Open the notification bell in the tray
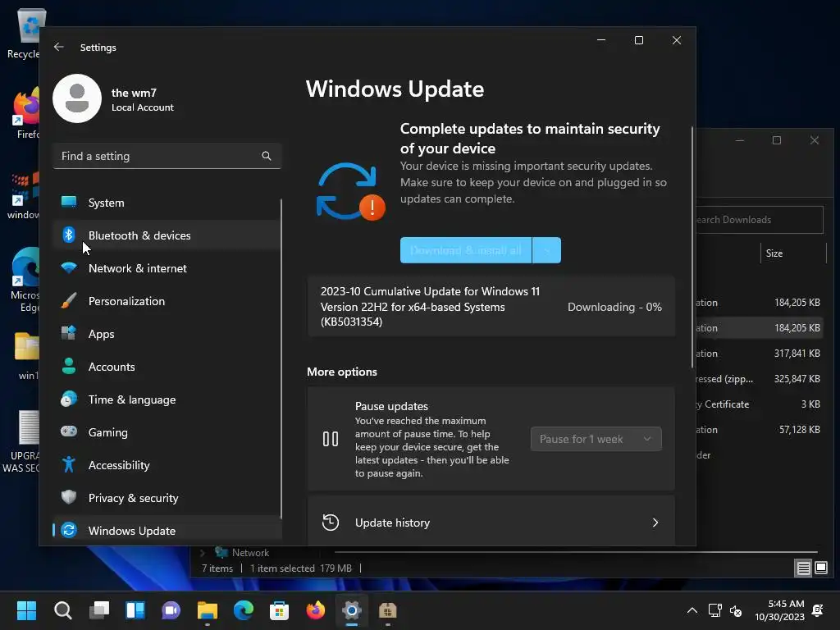 818,610
